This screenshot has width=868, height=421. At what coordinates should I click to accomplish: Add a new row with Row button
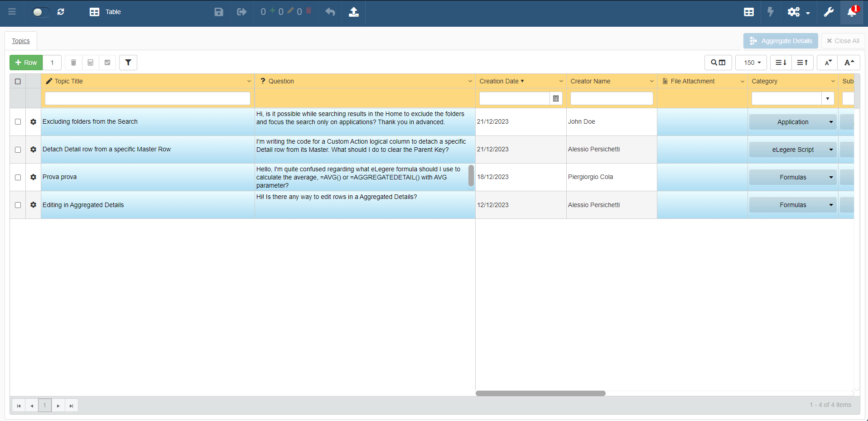click(x=26, y=63)
